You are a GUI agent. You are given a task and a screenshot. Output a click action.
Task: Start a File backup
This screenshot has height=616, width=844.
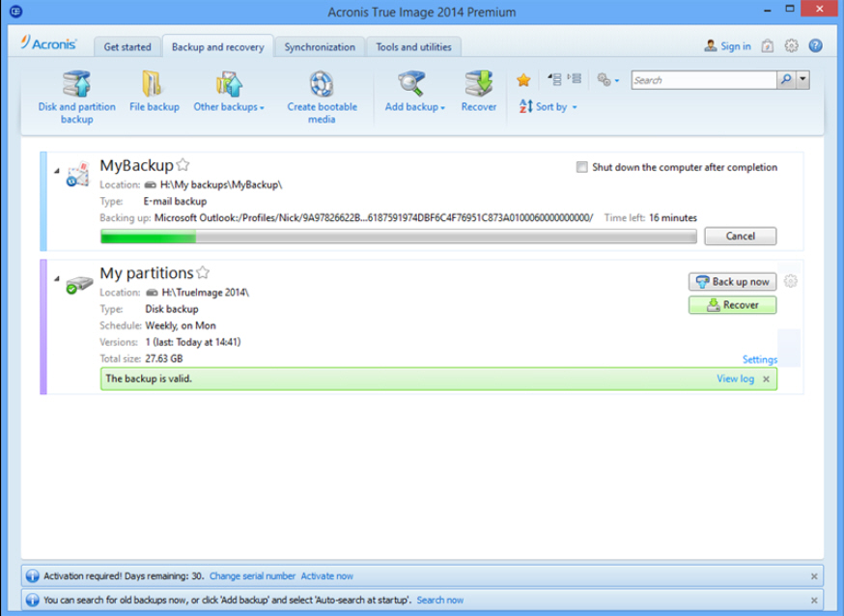pyautogui.click(x=154, y=92)
